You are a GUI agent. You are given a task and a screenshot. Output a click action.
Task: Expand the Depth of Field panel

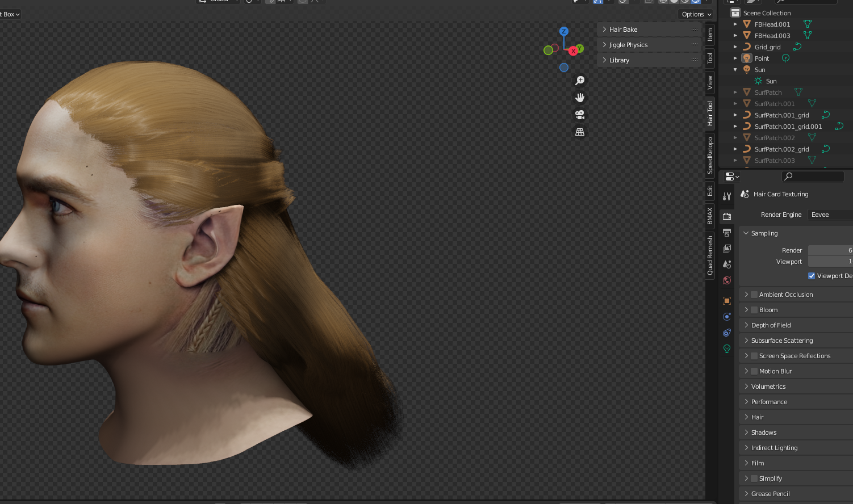tap(796, 325)
